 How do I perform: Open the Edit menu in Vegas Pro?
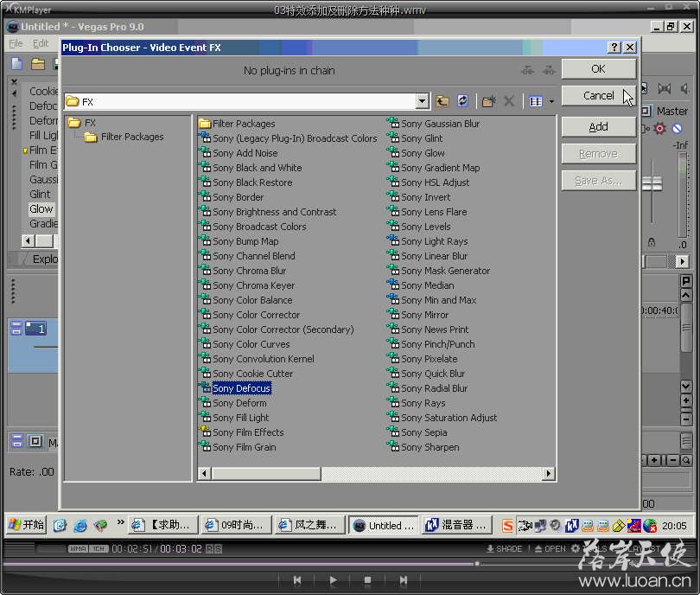41,43
